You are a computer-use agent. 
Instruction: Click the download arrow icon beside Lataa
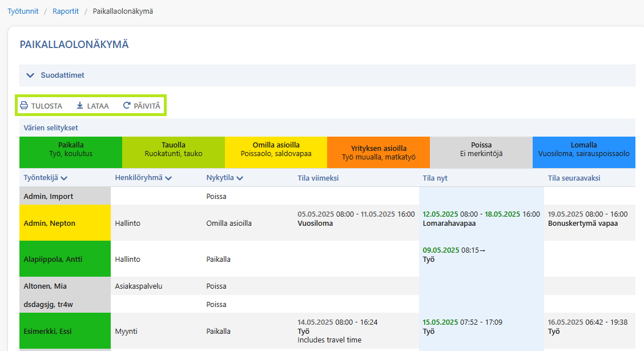click(80, 106)
